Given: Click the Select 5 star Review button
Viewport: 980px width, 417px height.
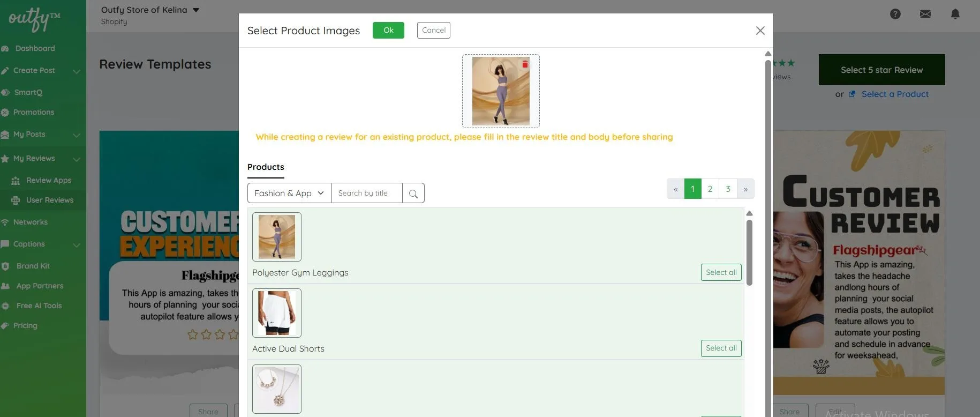Looking at the screenshot, I should click(x=881, y=70).
